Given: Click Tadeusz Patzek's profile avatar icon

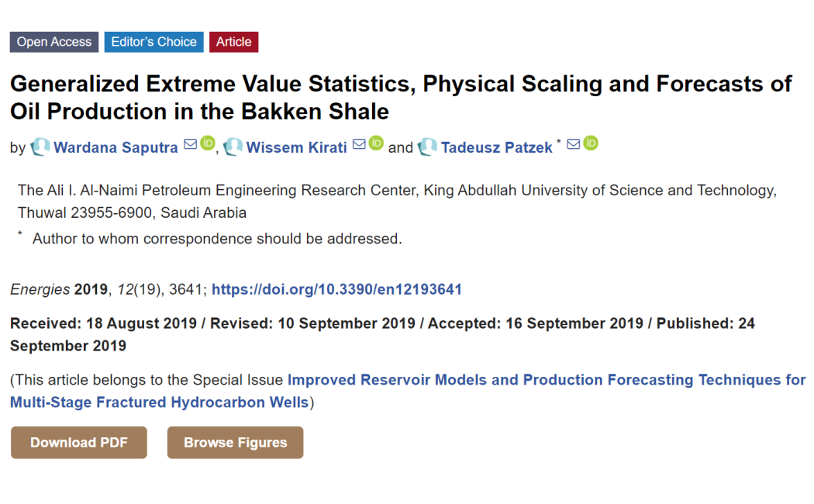Looking at the screenshot, I should (x=427, y=147).
